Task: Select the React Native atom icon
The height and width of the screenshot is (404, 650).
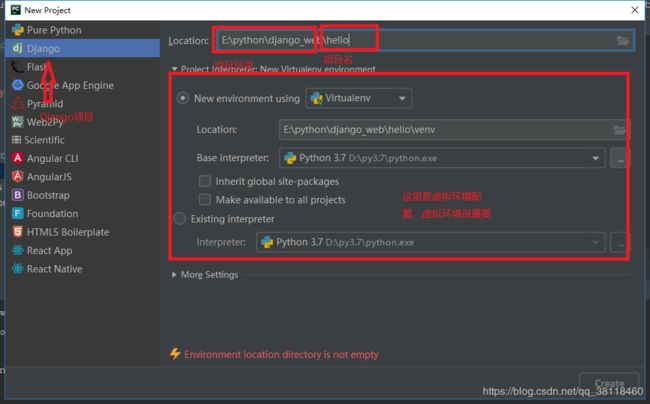Action: [x=18, y=269]
